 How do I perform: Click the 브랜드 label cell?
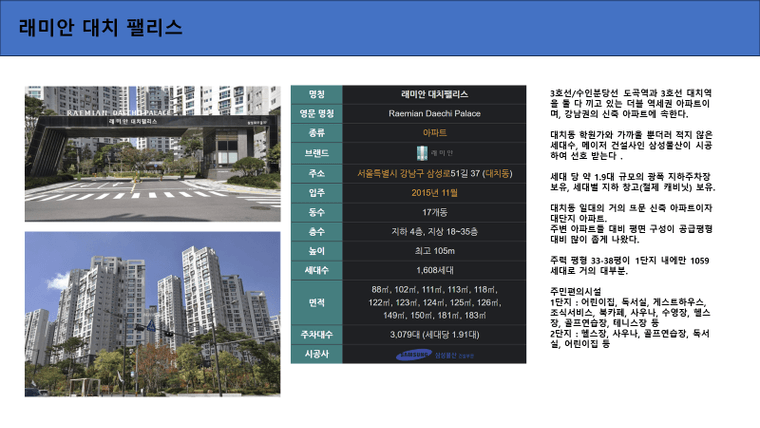[x=317, y=153]
